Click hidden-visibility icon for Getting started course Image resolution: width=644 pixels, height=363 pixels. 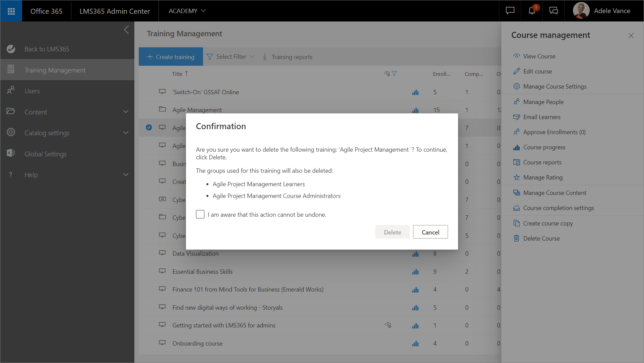[388, 325]
